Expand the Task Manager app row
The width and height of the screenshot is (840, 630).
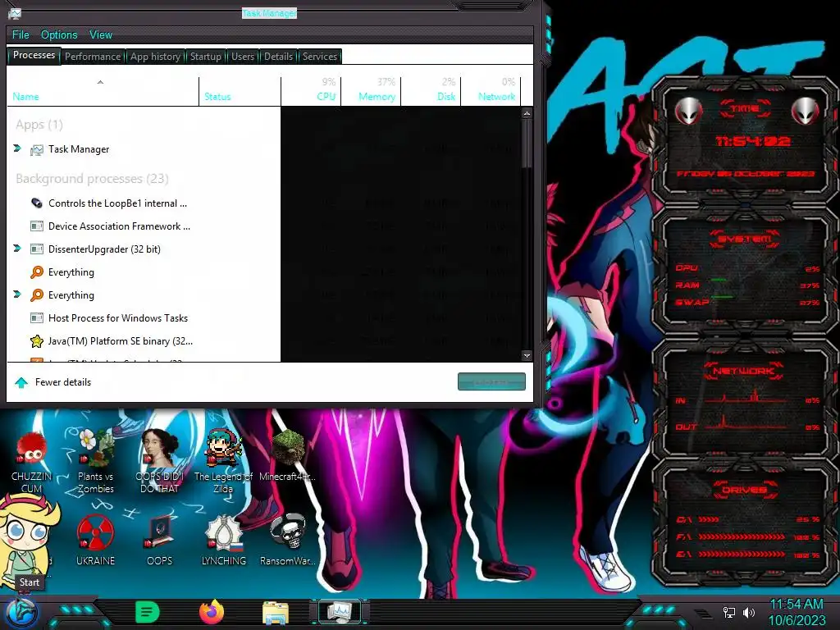pos(17,148)
